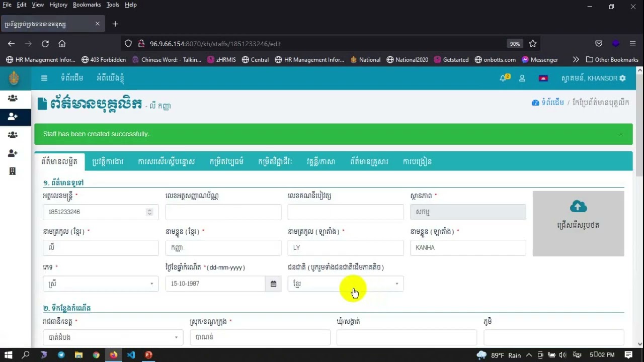Open new browser tab with plus button
This screenshot has height=362, width=644.
point(115,24)
